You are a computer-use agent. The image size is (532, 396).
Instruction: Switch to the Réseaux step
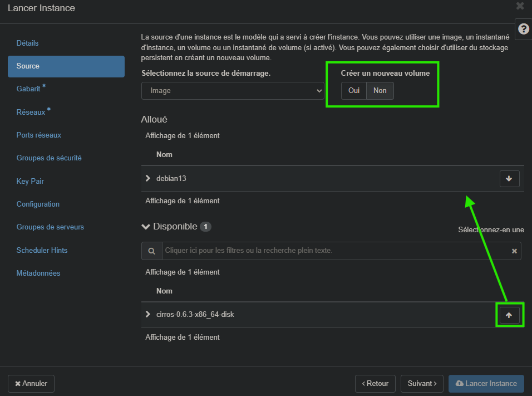31,112
